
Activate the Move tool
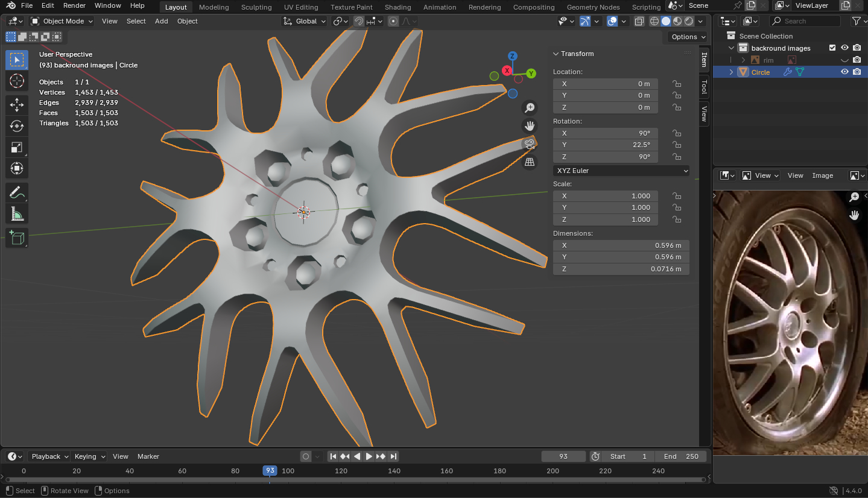click(x=17, y=105)
